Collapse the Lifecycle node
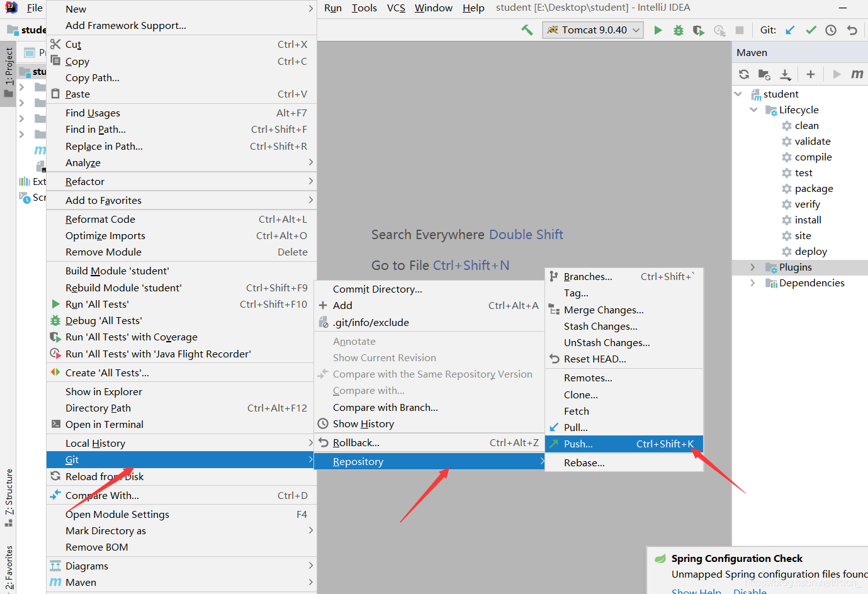This screenshot has height=594, width=868. pyautogui.click(x=753, y=110)
